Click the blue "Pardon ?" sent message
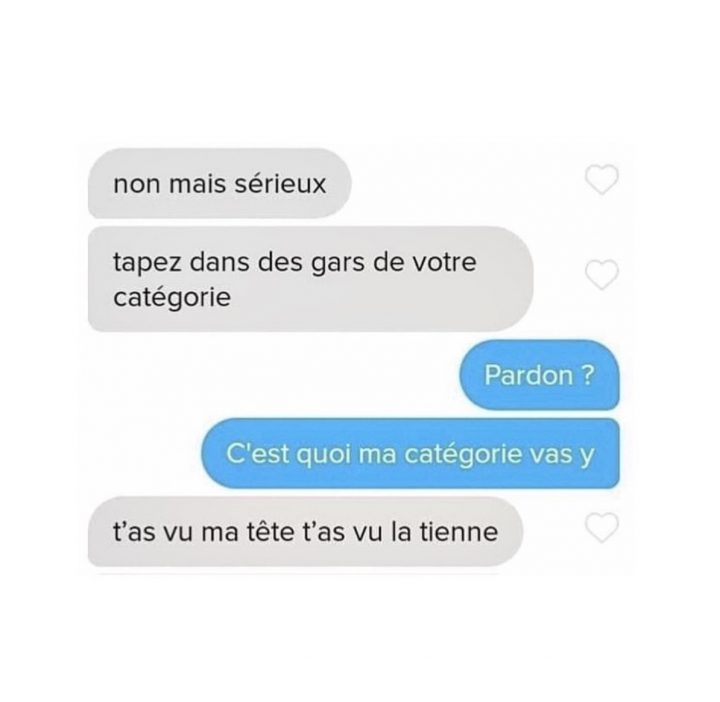720x702 pixels. click(x=540, y=375)
